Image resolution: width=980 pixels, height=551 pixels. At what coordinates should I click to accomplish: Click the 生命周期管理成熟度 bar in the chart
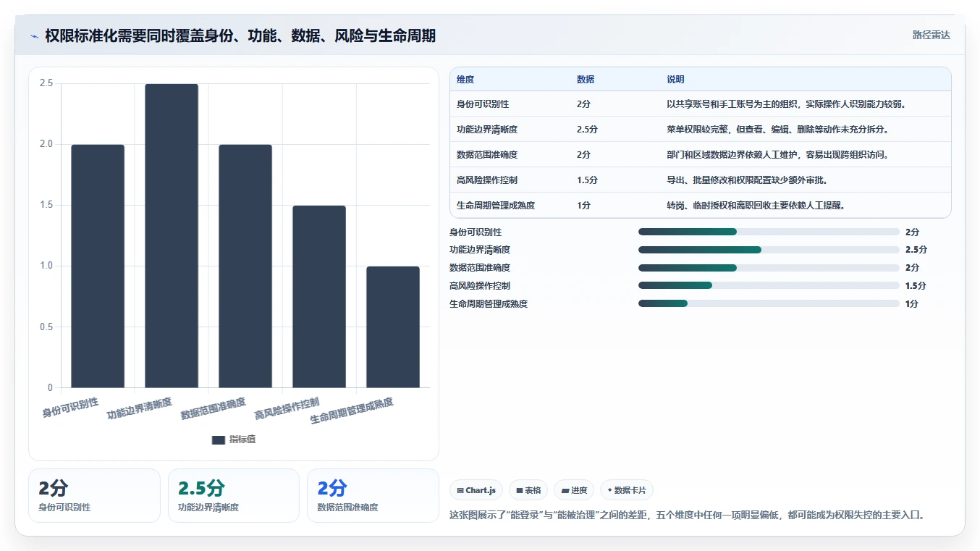(393, 327)
